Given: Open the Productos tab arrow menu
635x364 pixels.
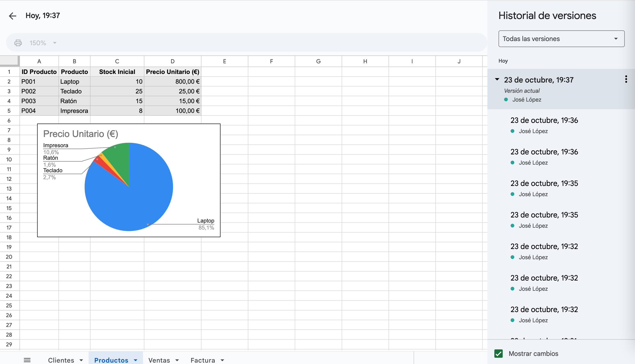Looking at the screenshot, I should click(136, 360).
